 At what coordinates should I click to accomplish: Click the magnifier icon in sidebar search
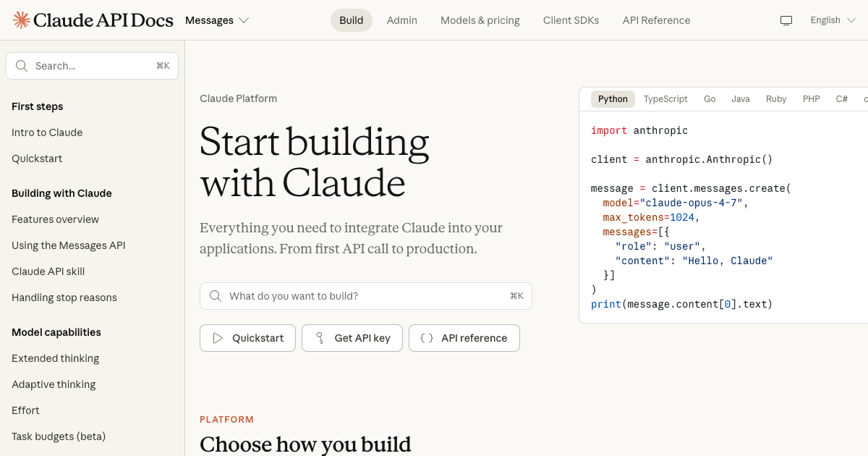pos(22,66)
